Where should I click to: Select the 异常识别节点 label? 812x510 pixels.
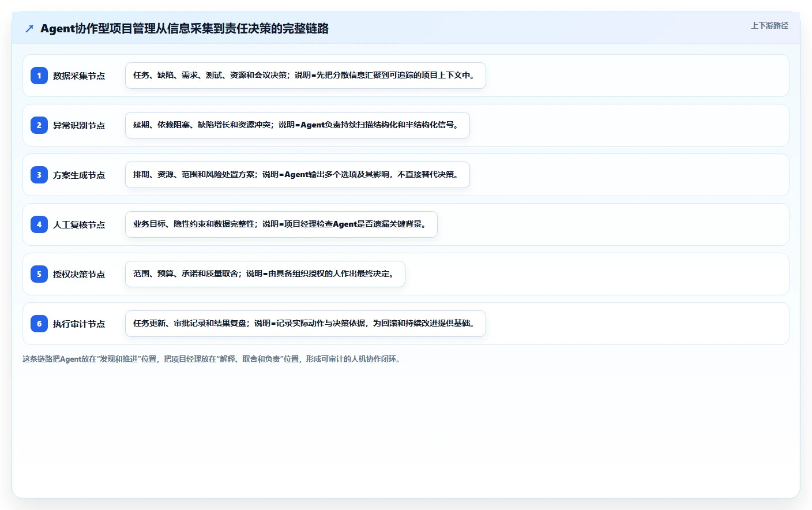(x=79, y=125)
